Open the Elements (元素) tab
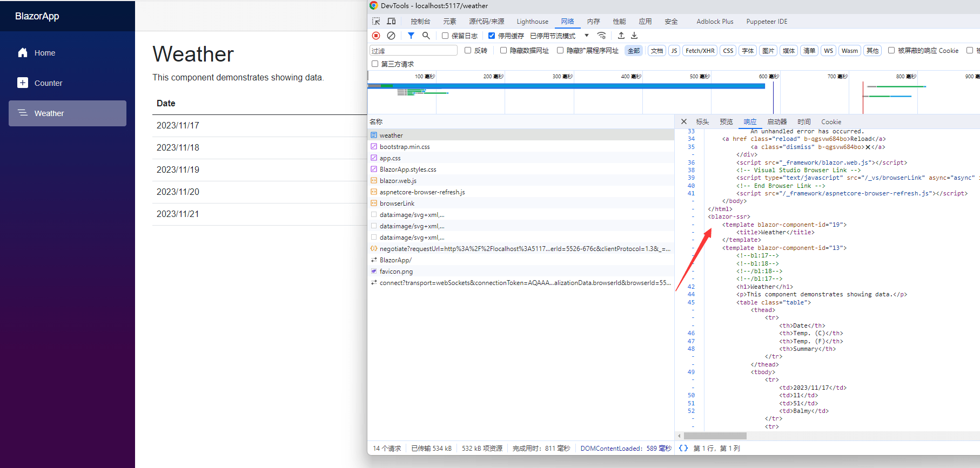Viewport: 980px width, 468px height. 449,22
